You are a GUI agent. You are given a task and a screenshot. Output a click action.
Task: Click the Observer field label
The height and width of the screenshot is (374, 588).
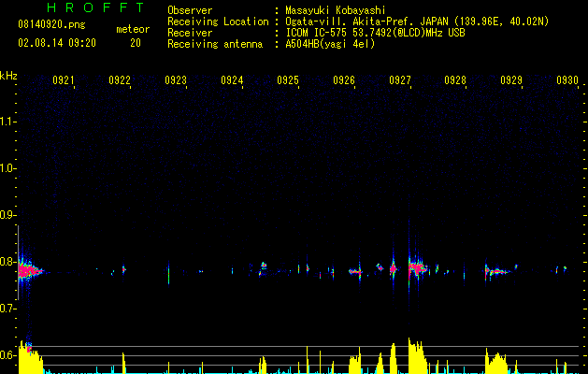[190, 10]
